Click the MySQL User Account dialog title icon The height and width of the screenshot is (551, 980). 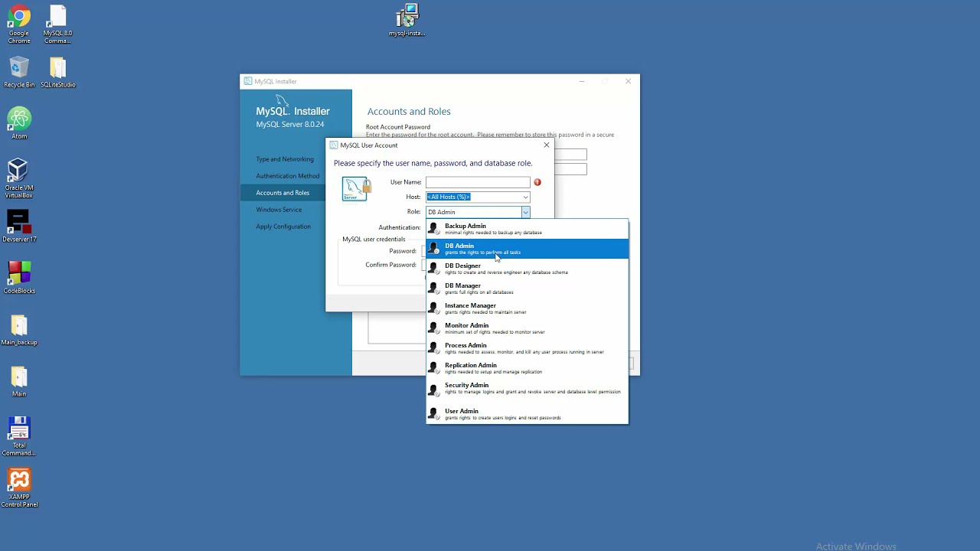[334, 145]
